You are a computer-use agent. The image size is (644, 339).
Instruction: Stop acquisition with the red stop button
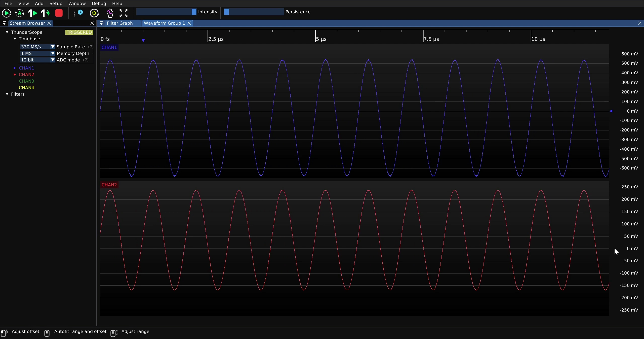coord(59,13)
